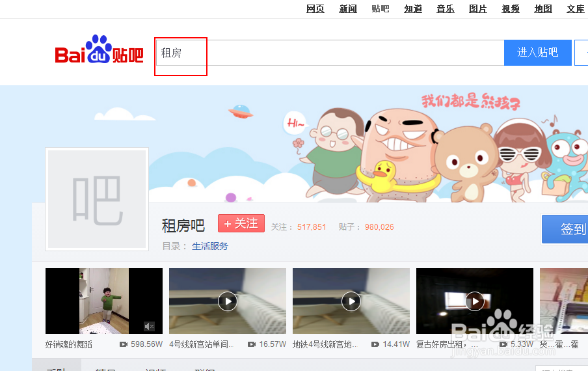Screen dimensions: 588x371
Task: Open the 生活服务 category link
Action: point(210,246)
